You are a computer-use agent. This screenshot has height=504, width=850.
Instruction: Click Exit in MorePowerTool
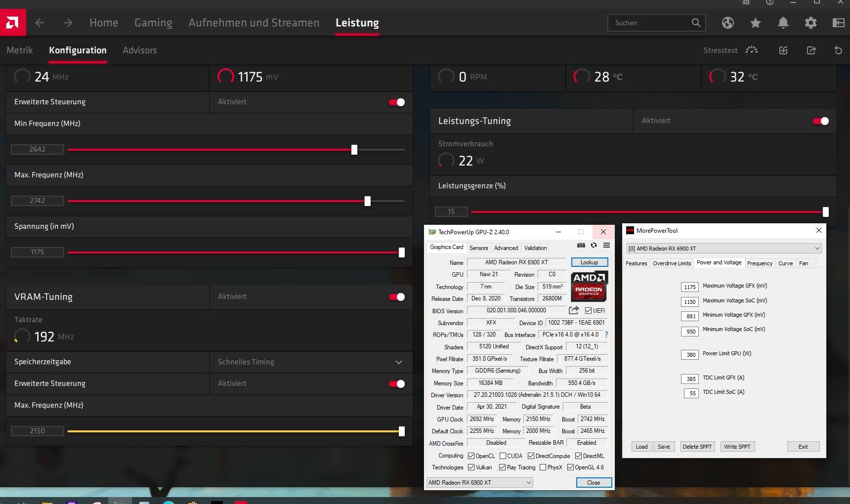pyautogui.click(x=803, y=447)
